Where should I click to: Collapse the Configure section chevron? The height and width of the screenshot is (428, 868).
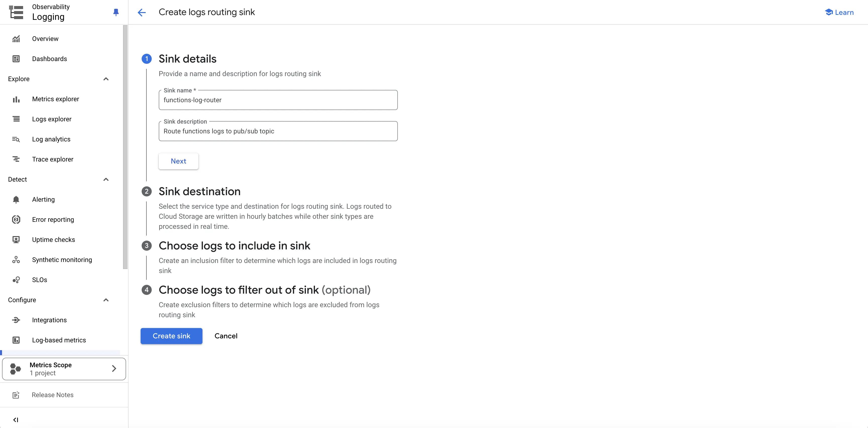pos(106,300)
